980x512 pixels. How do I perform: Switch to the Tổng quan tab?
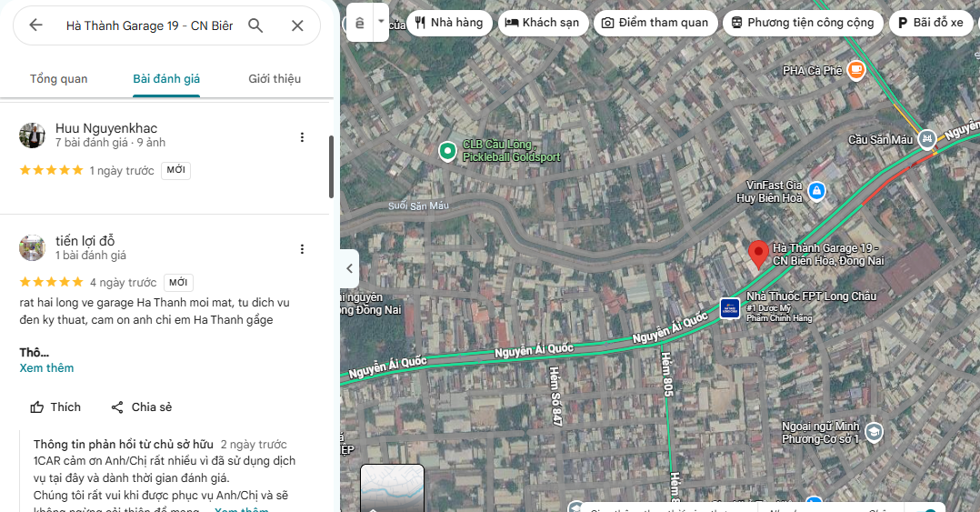pyautogui.click(x=59, y=79)
